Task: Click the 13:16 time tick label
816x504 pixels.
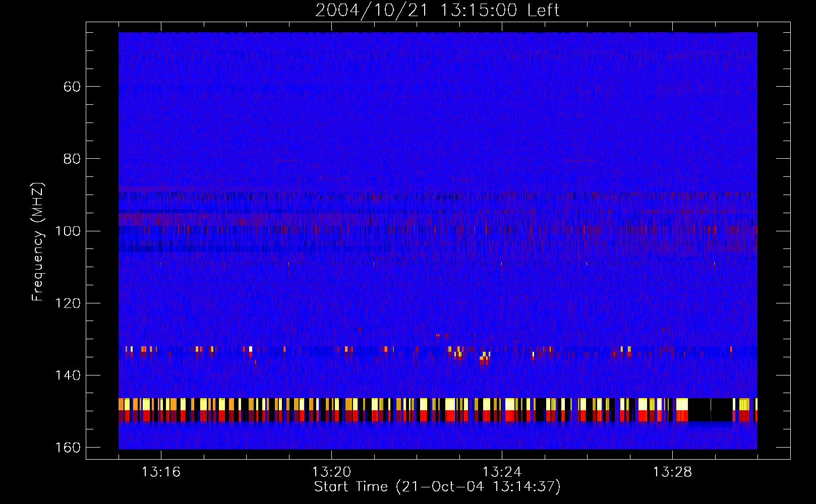Action: click(x=161, y=472)
